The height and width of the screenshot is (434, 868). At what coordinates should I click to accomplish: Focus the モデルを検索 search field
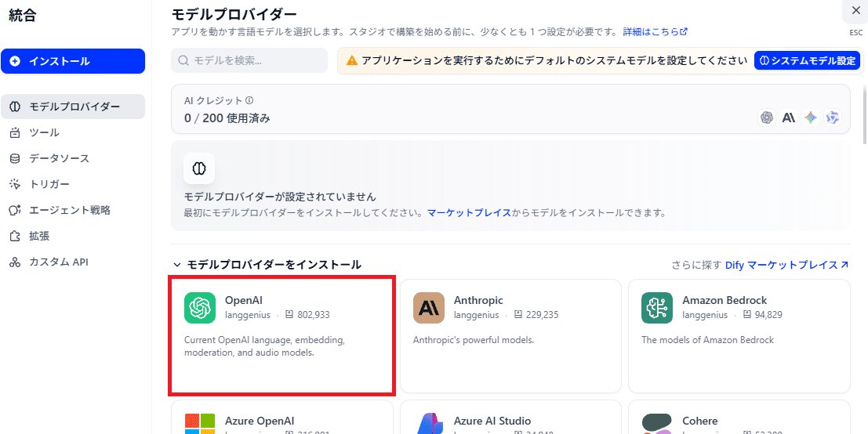(x=249, y=60)
